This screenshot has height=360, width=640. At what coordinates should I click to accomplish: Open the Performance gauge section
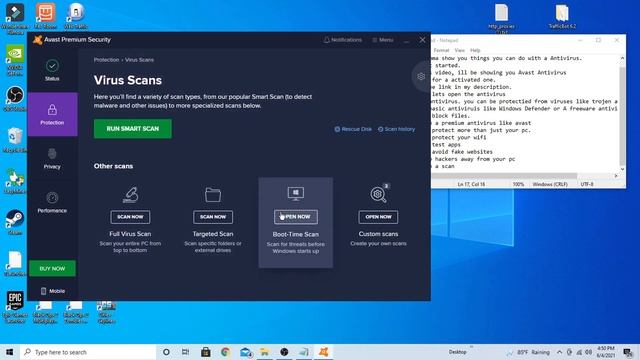52,202
